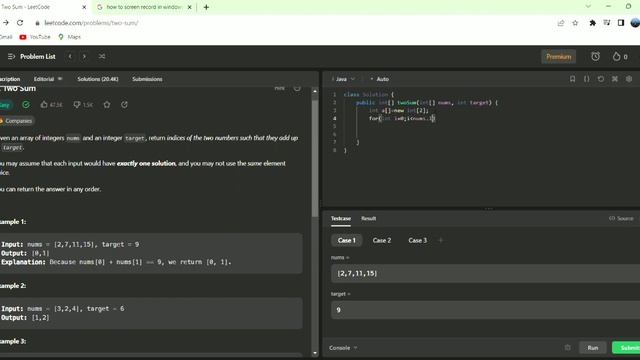Format code with braces icon
This screenshot has height=360, width=640.
click(587, 79)
